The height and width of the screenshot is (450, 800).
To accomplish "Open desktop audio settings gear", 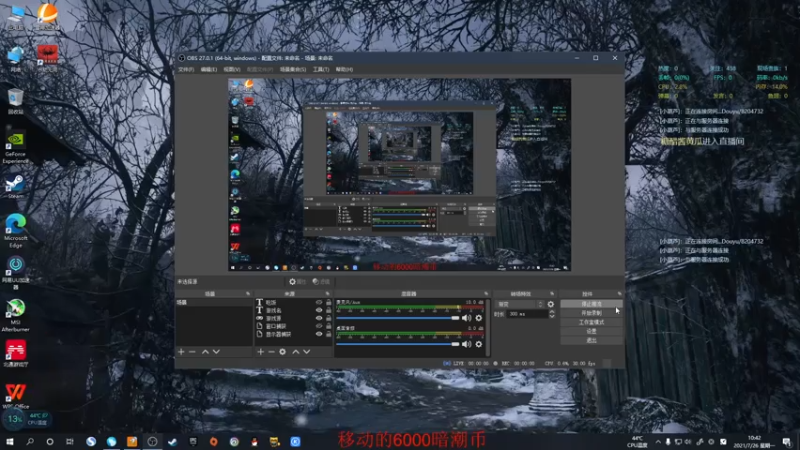I will [479, 344].
